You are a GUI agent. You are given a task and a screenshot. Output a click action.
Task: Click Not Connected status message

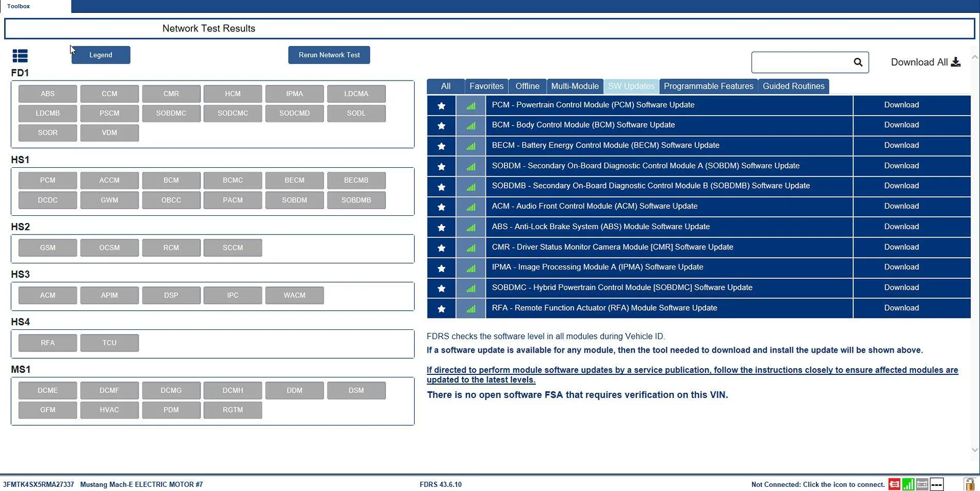point(818,484)
